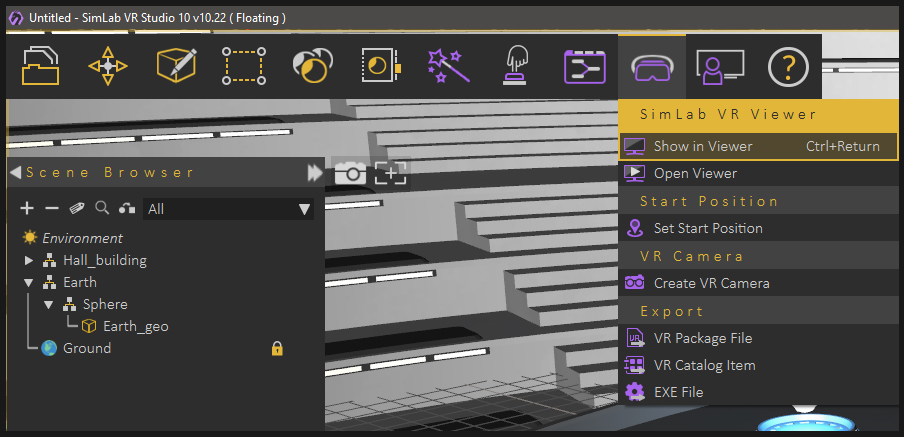The image size is (904, 437).
Task: Export as VR Package File
Action: (758, 338)
